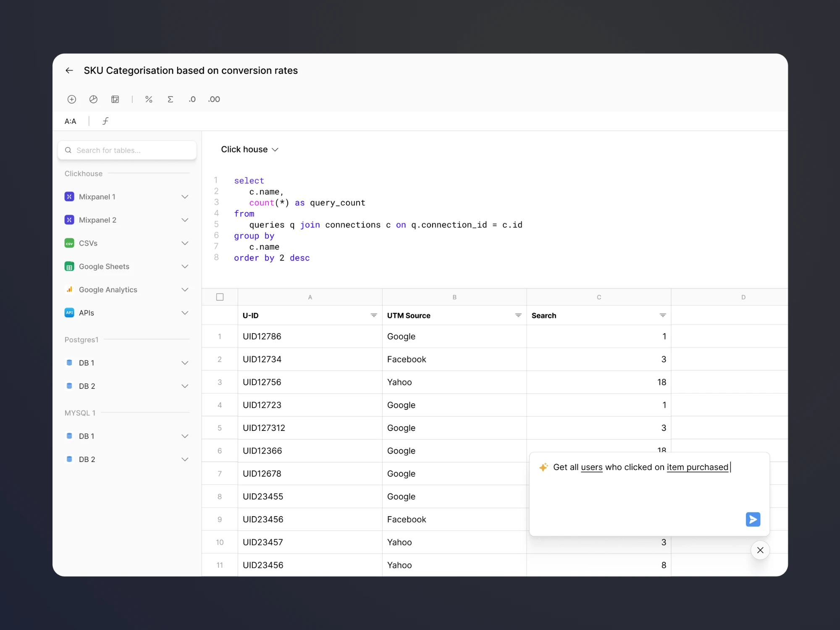
Task: Apply percent format
Action: click(x=149, y=99)
